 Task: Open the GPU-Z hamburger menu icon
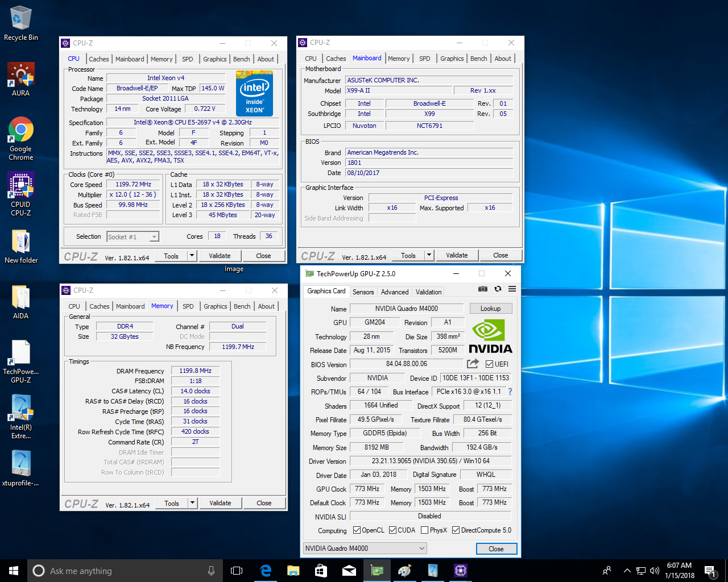pyautogui.click(x=512, y=289)
